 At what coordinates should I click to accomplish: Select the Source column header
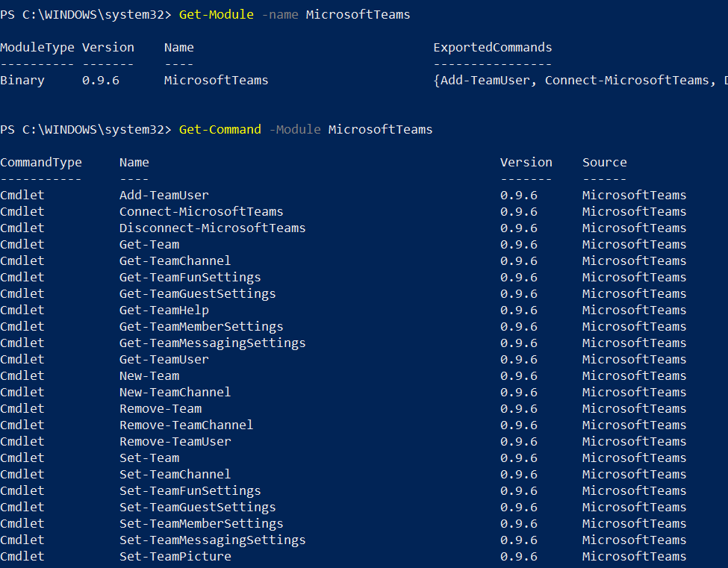pyautogui.click(x=605, y=163)
